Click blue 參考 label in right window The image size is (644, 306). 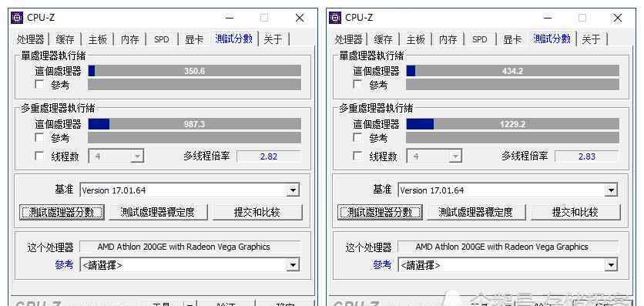coord(382,265)
